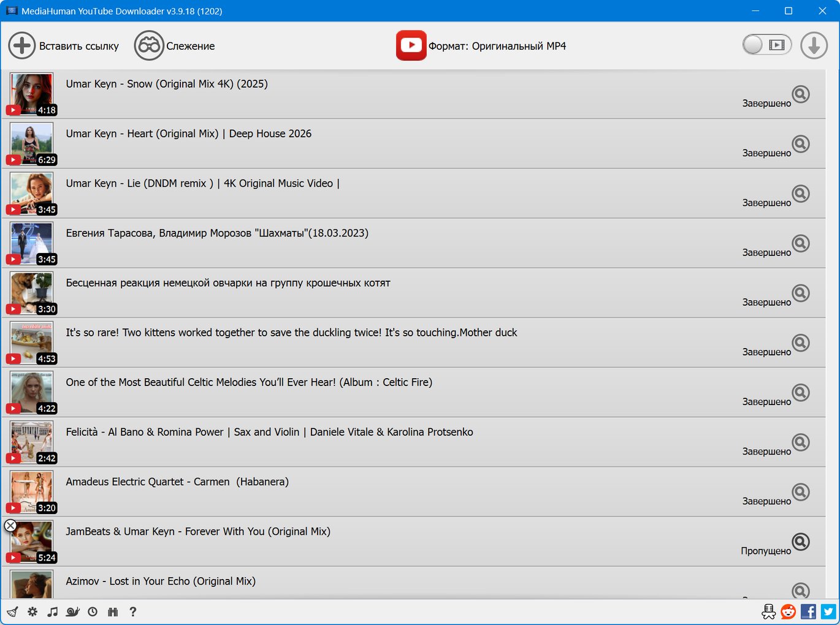Open settings via the gear icon
840x625 pixels.
32,612
